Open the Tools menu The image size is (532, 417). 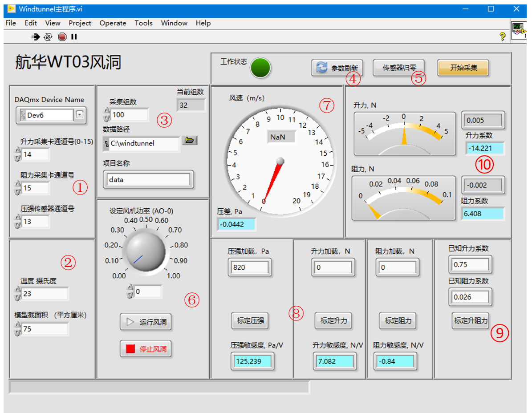tap(143, 23)
